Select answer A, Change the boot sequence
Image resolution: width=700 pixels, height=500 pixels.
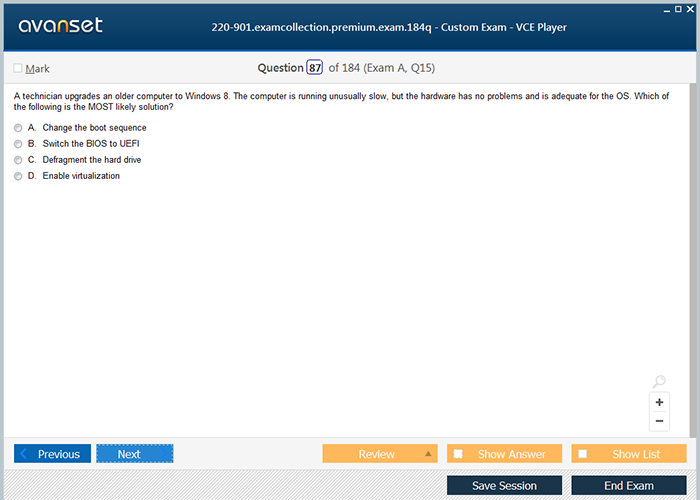18,128
